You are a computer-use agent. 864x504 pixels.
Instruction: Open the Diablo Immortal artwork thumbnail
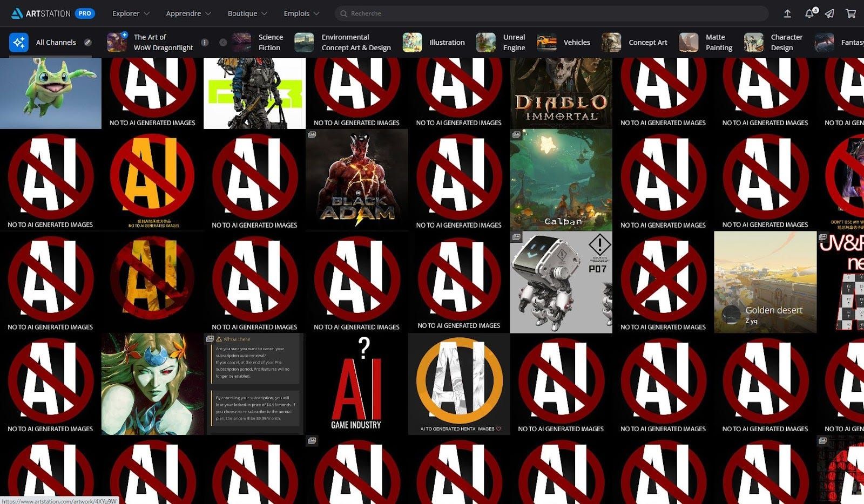tap(561, 93)
